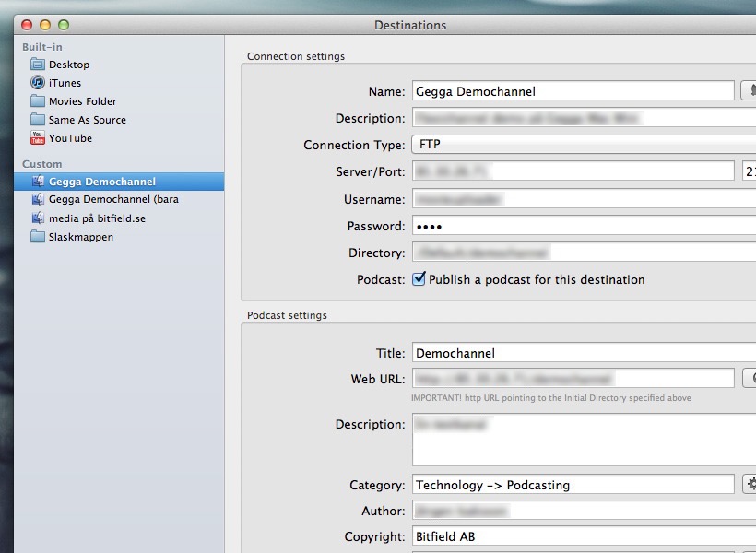Image resolution: width=756 pixels, height=553 pixels.
Task: Click into the Password field
Action: pos(583,226)
